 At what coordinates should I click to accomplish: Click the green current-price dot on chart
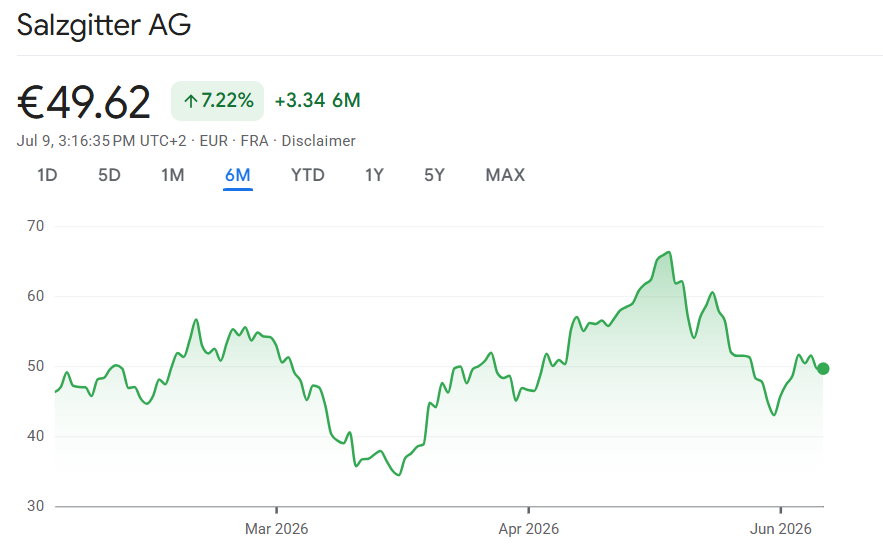click(x=823, y=369)
